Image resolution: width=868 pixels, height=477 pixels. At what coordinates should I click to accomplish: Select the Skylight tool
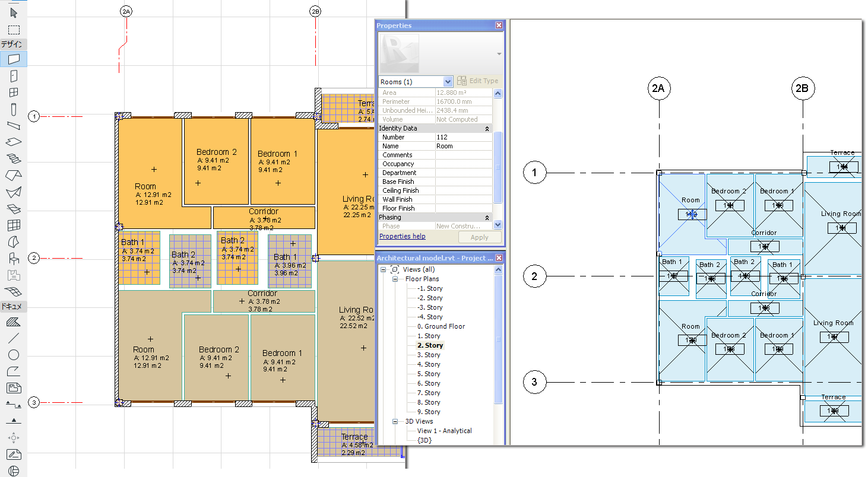[14, 209]
